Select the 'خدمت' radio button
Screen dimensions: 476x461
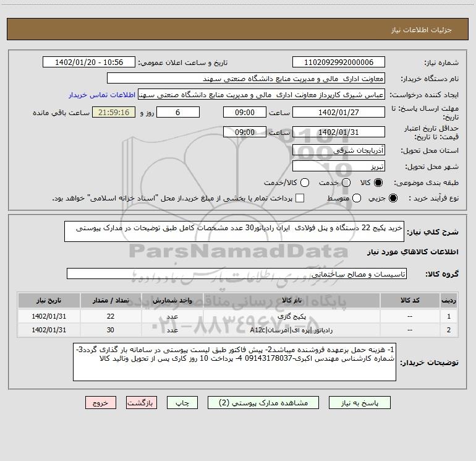(x=346, y=183)
